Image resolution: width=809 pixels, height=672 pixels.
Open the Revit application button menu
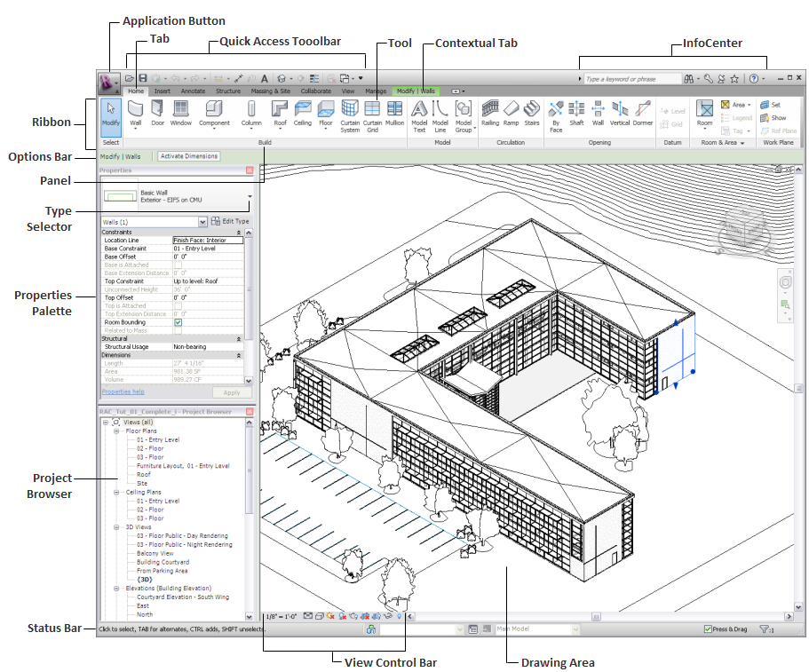click(x=109, y=82)
